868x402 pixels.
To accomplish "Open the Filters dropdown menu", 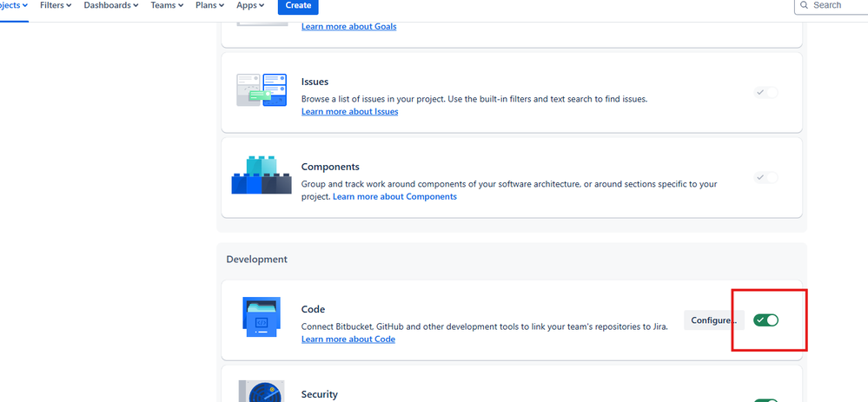I will (56, 5).
